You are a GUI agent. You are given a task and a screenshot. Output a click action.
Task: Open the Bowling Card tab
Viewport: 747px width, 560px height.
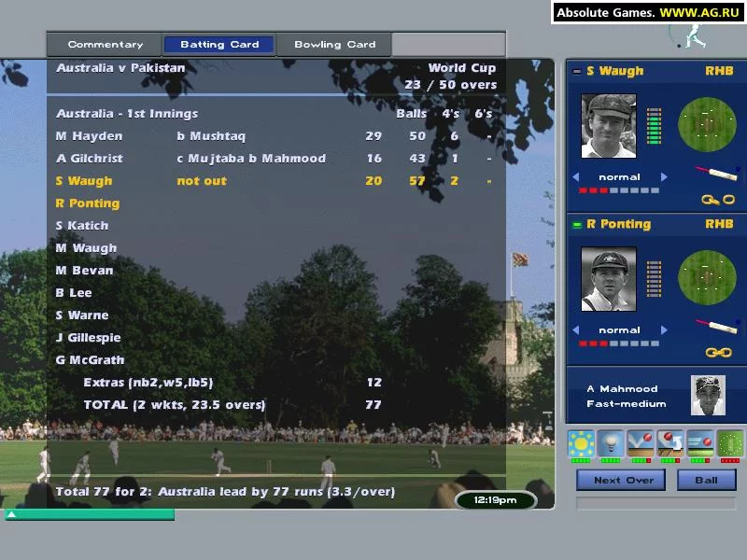click(334, 44)
